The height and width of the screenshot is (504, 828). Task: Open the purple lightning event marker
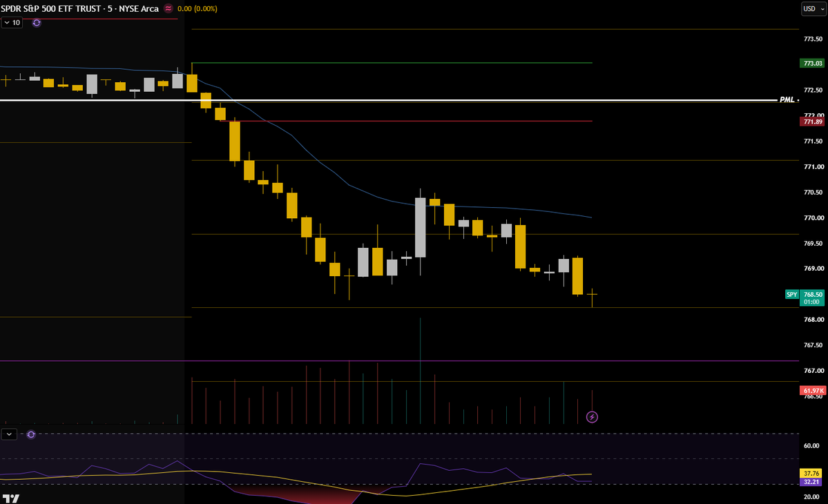(592, 418)
